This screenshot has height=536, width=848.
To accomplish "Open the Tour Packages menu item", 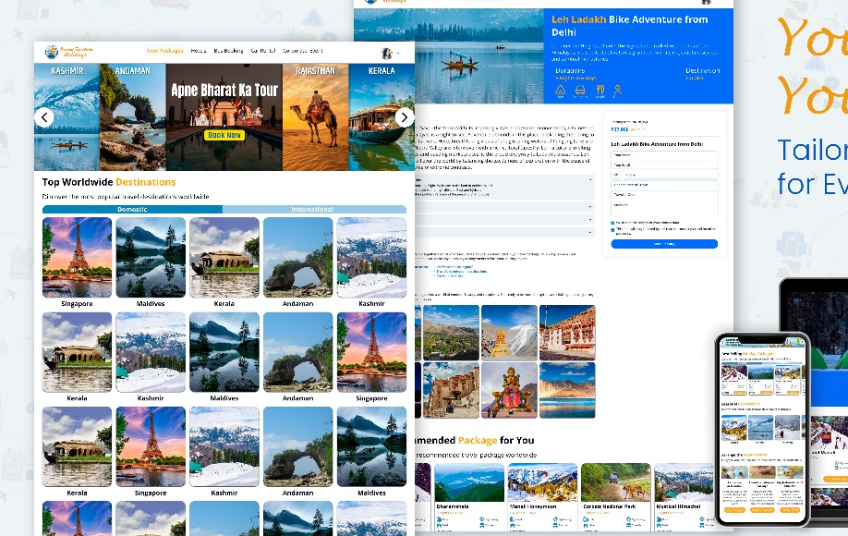I will 165,51.
